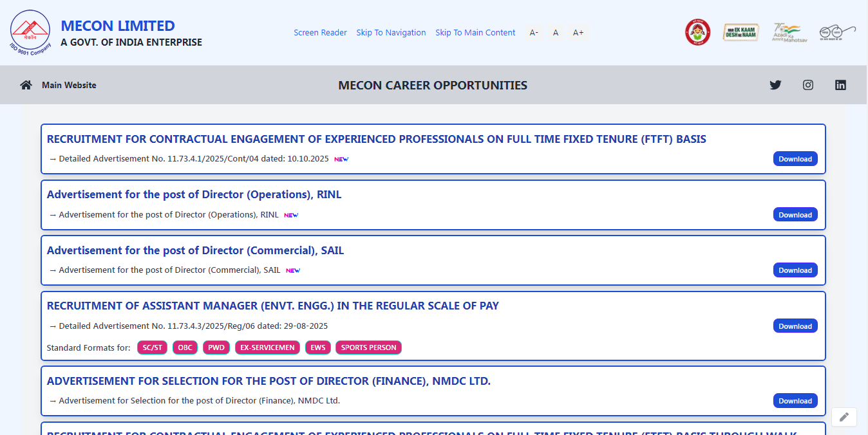Click the Home icon beside Main Website
Screen dimensions: 868x435
click(26, 84)
